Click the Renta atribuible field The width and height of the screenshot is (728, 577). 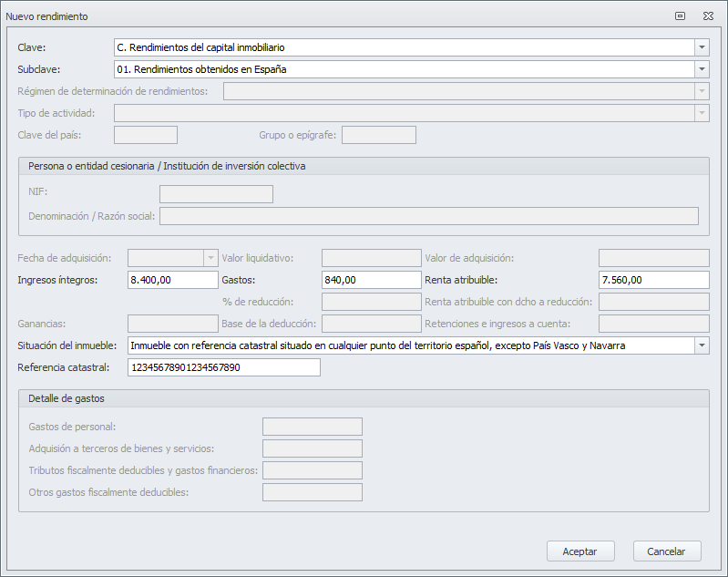[x=653, y=280]
